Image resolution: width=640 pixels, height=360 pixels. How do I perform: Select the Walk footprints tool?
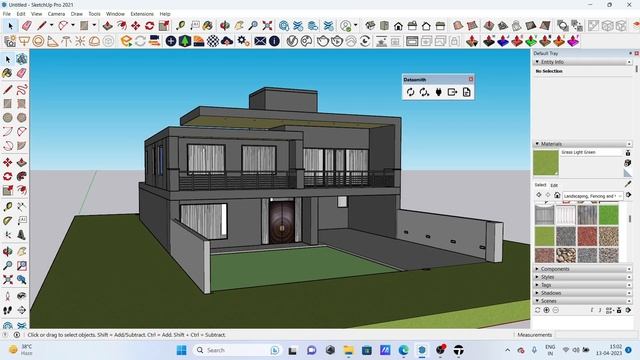pos(7,311)
